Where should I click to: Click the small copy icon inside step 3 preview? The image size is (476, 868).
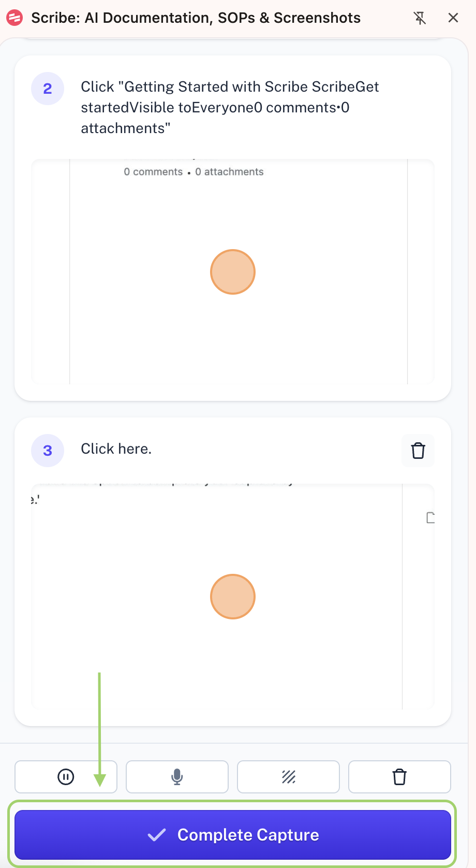click(430, 517)
